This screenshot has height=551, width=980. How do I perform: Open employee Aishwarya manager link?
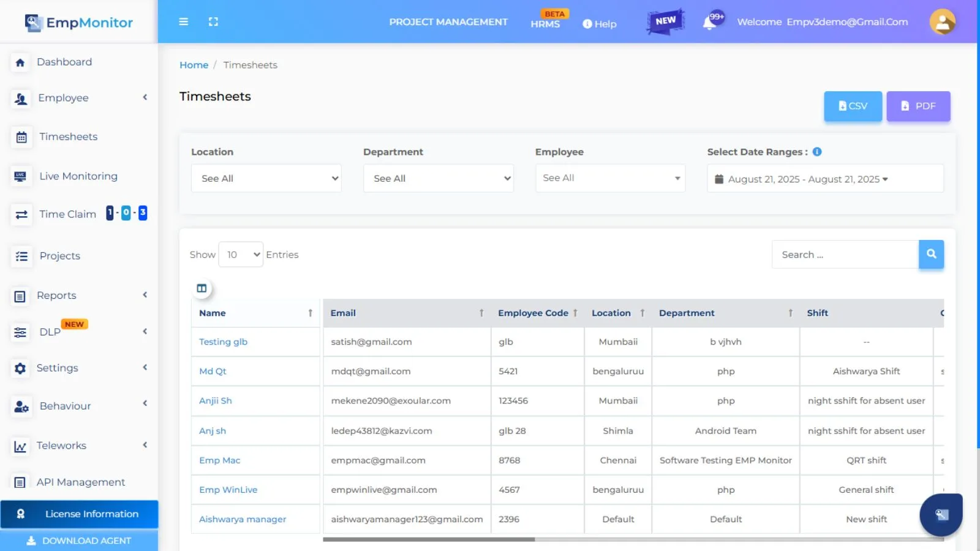pyautogui.click(x=243, y=519)
